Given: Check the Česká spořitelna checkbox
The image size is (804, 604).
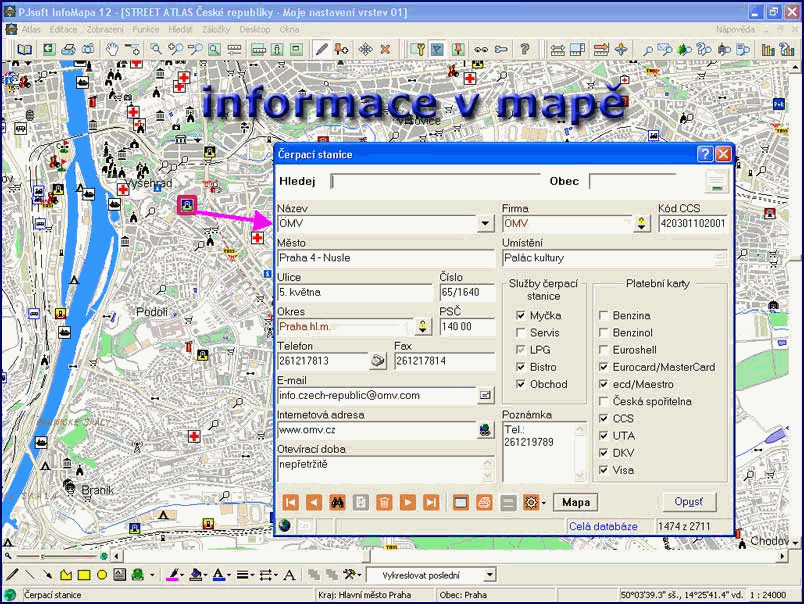Looking at the screenshot, I should 604,401.
